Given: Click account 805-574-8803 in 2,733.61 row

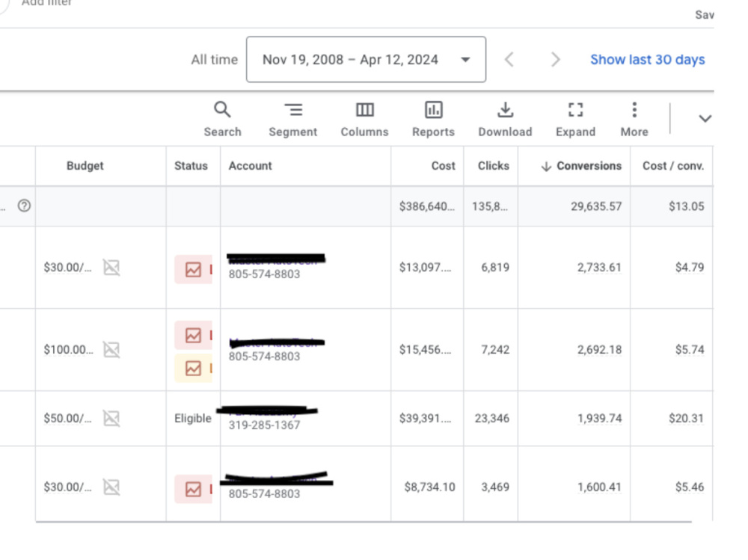Looking at the screenshot, I should pyautogui.click(x=264, y=274).
